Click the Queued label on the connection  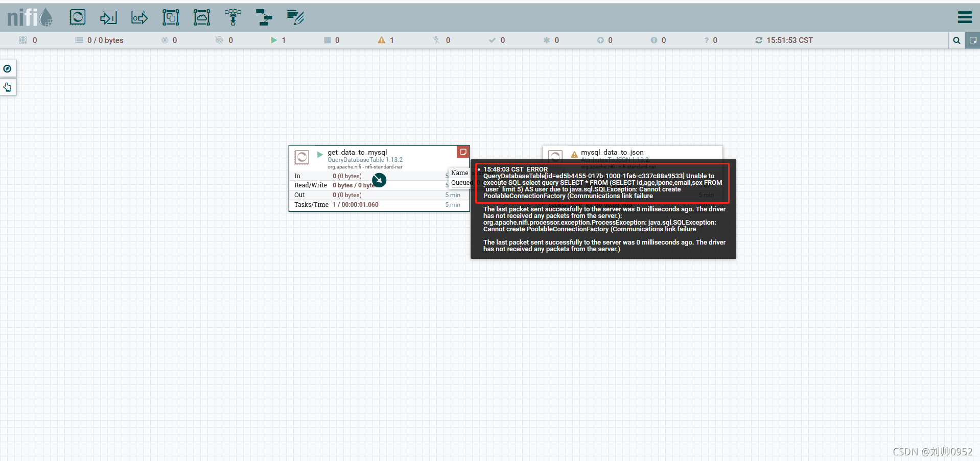pyautogui.click(x=461, y=183)
